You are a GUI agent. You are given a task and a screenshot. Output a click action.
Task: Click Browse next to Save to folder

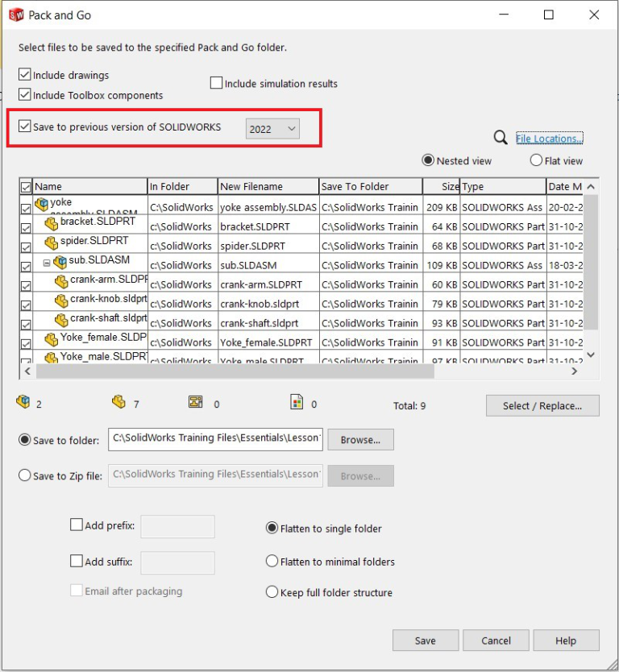(x=360, y=440)
